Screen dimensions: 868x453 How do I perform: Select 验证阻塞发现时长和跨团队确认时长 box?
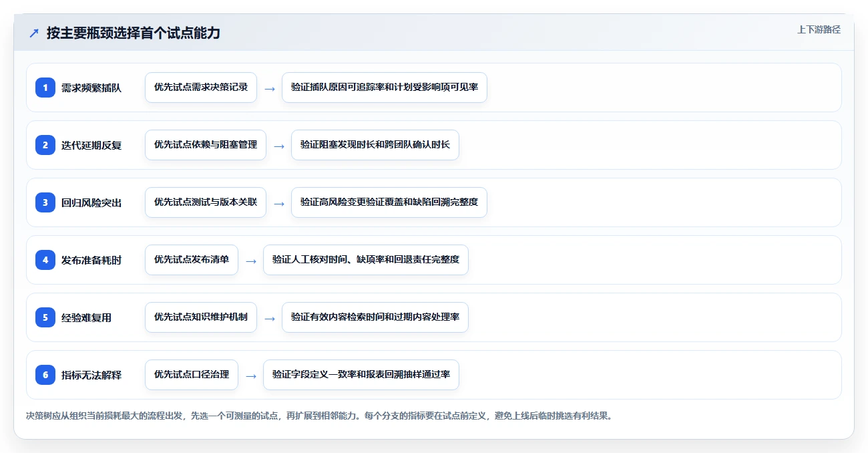click(x=375, y=145)
